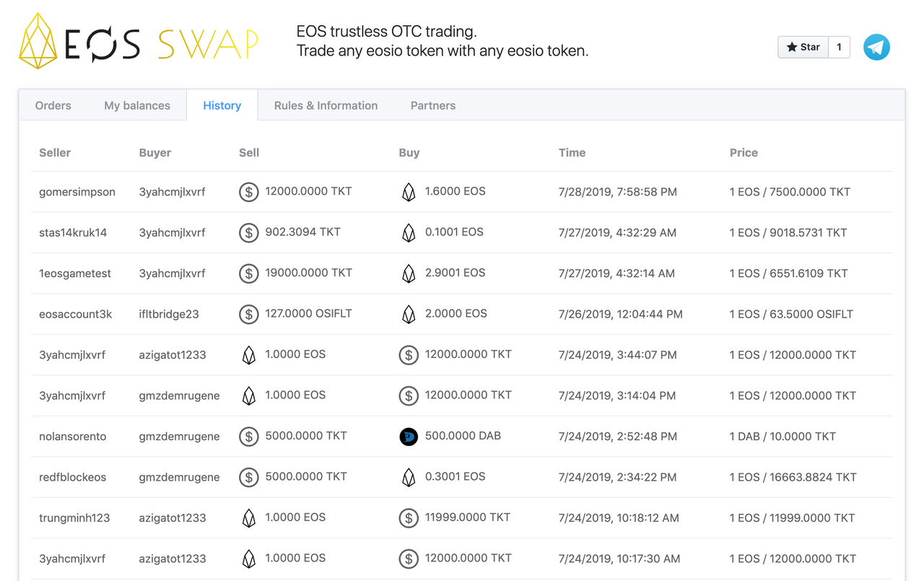Select seller 1eosgametest
The width and height of the screenshot is (924, 581).
pyautogui.click(x=75, y=274)
